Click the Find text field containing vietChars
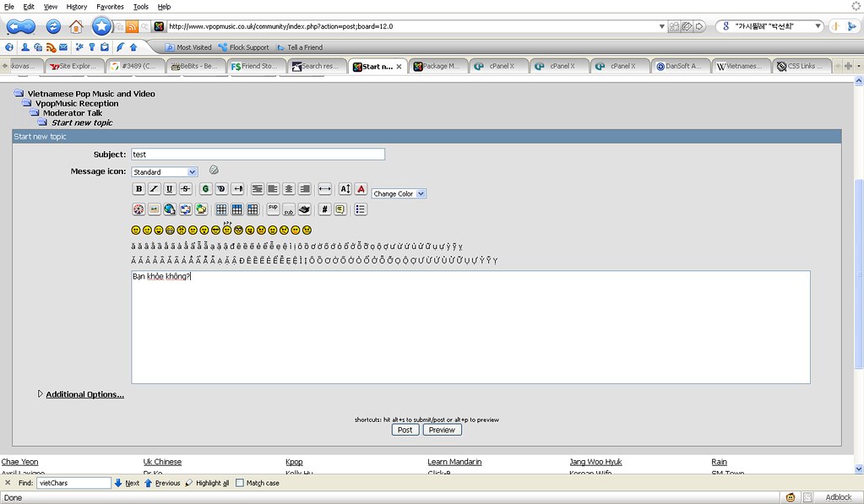The height and width of the screenshot is (504, 864). 73,483
